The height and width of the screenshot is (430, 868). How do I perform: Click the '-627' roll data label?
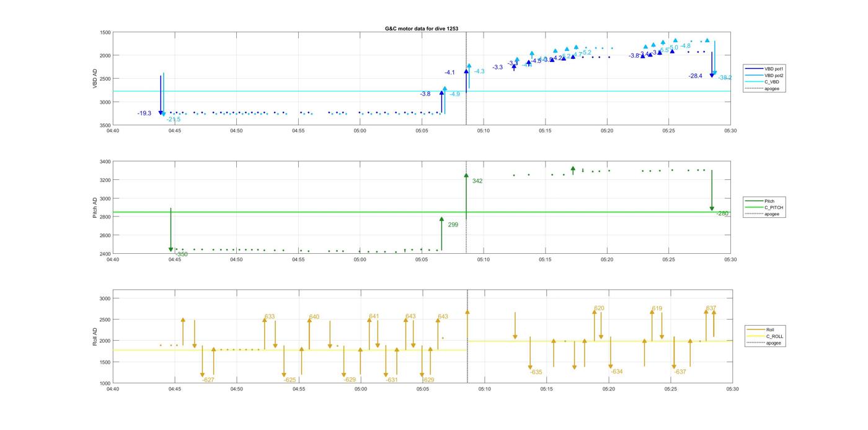click(208, 380)
